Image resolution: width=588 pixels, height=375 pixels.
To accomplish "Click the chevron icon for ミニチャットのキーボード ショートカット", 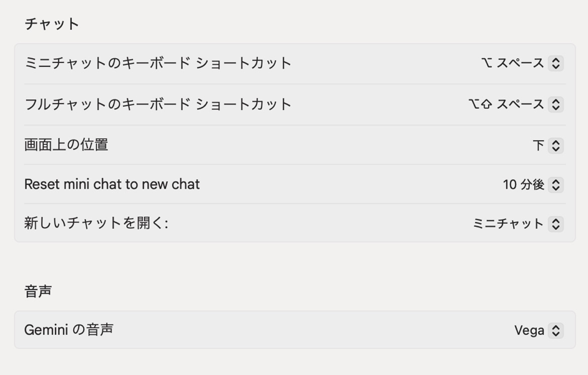I will pos(556,63).
